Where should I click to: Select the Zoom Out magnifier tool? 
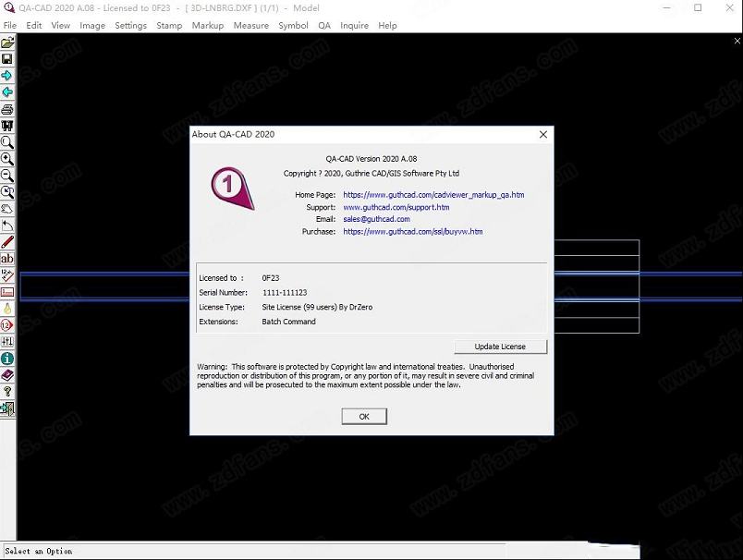click(7, 176)
